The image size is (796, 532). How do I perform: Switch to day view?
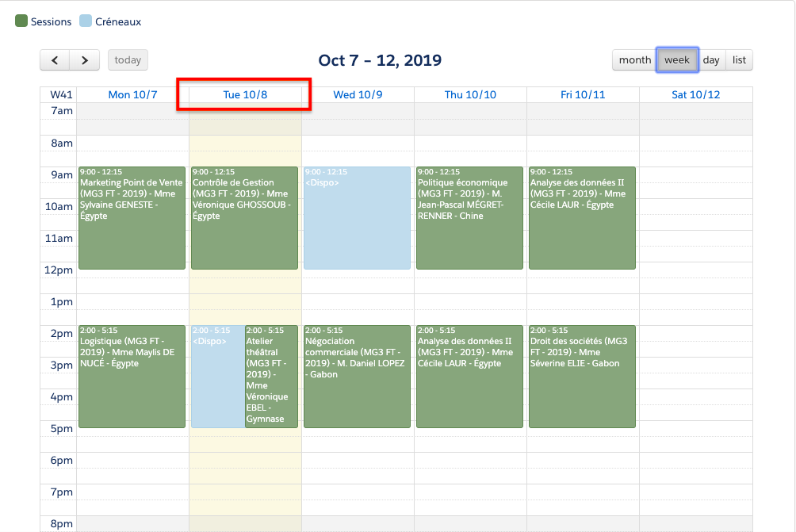tap(711, 59)
